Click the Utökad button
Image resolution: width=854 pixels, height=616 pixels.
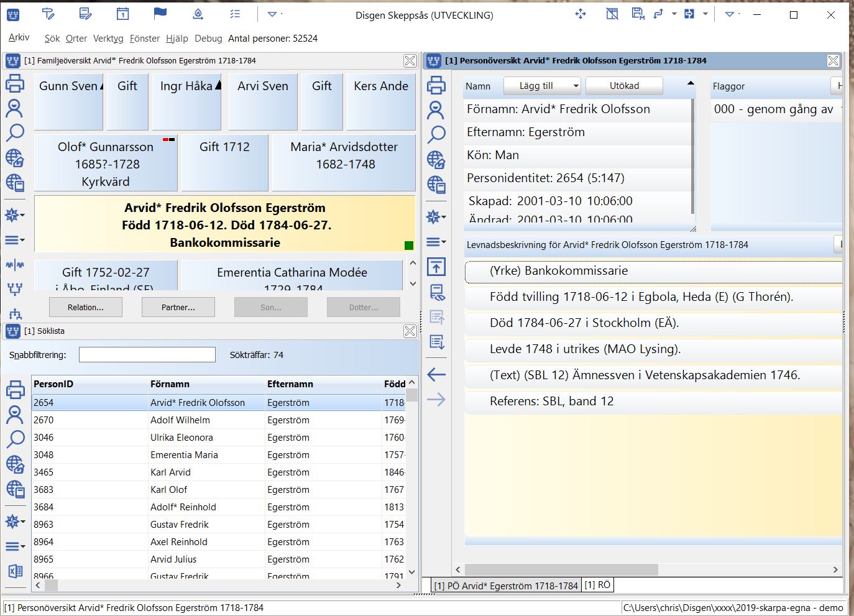pyautogui.click(x=624, y=86)
